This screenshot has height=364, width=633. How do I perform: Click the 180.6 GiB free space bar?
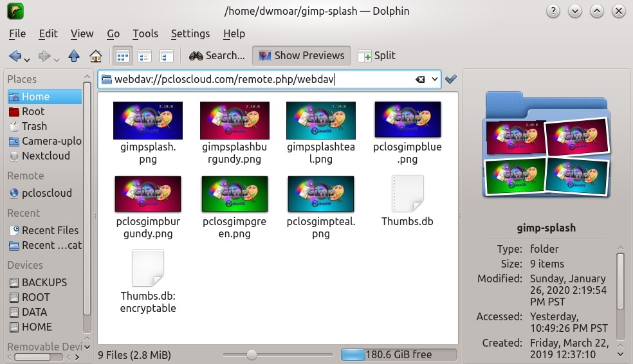coord(399,355)
